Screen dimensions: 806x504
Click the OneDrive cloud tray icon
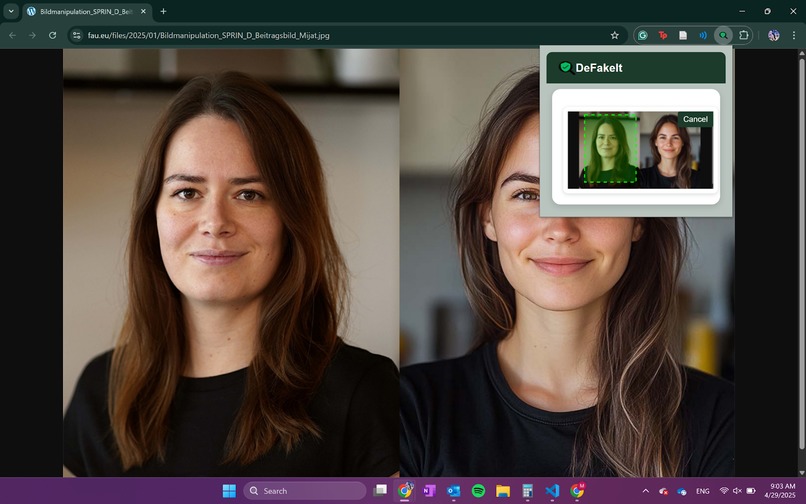point(682,491)
